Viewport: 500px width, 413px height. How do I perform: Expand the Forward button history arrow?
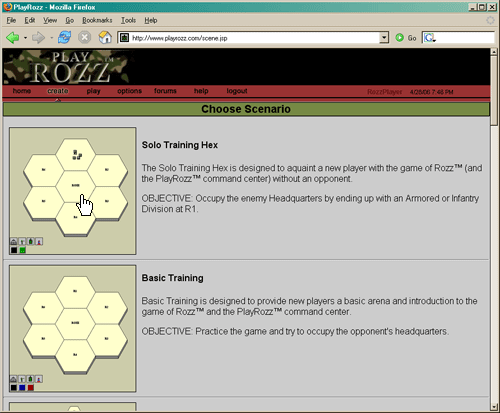coord(51,38)
